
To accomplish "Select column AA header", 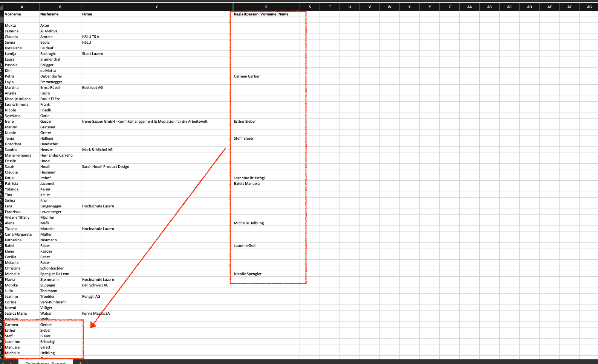I will click(x=469, y=7).
